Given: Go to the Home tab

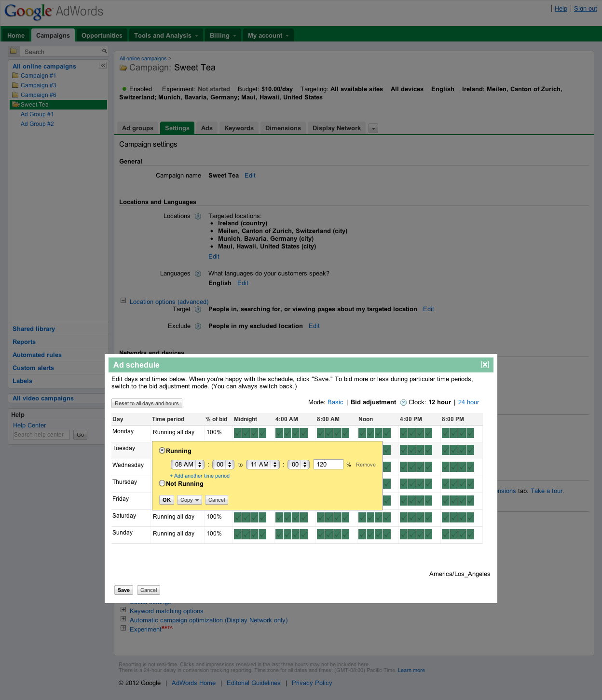Looking at the screenshot, I should [x=16, y=35].
